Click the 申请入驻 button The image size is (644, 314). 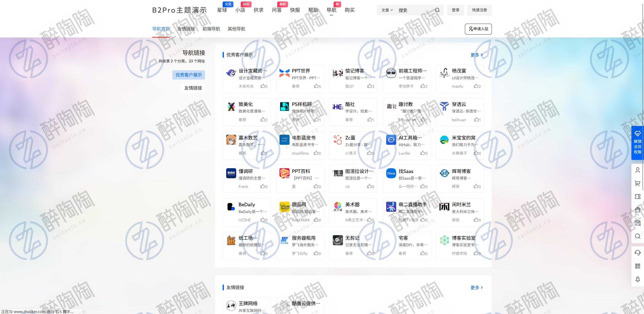[478, 29]
